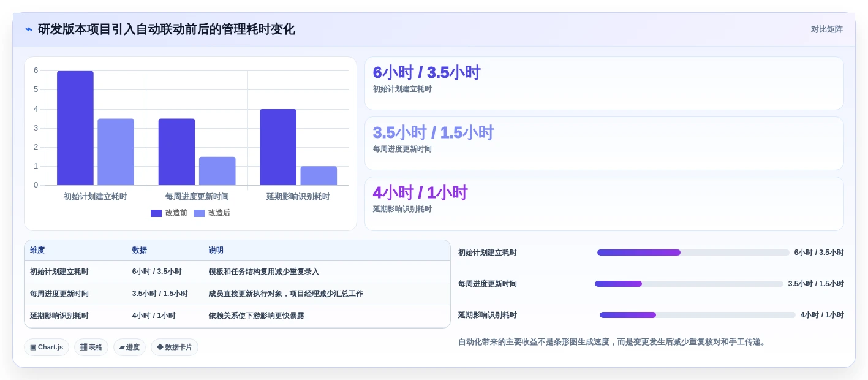Click the 进度 tag chip

[129, 347]
